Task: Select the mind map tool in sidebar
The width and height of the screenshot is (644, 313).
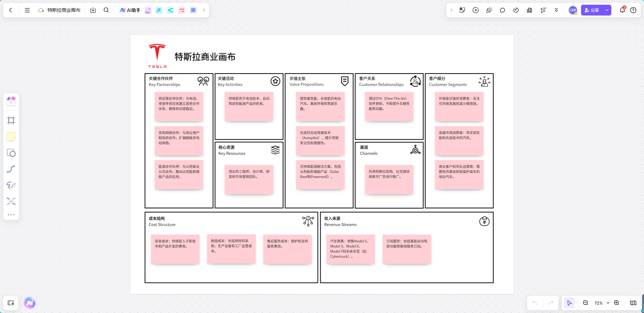Action: click(x=11, y=201)
